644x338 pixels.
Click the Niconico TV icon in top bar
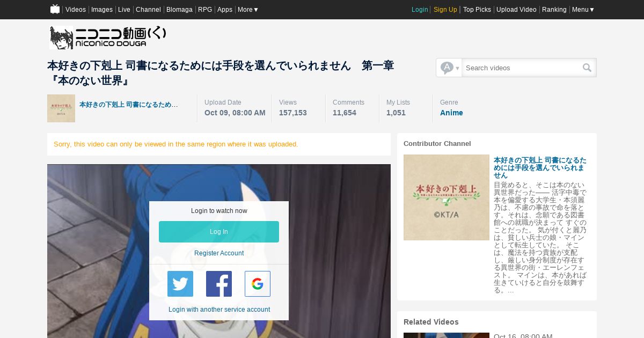[x=55, y=9]
